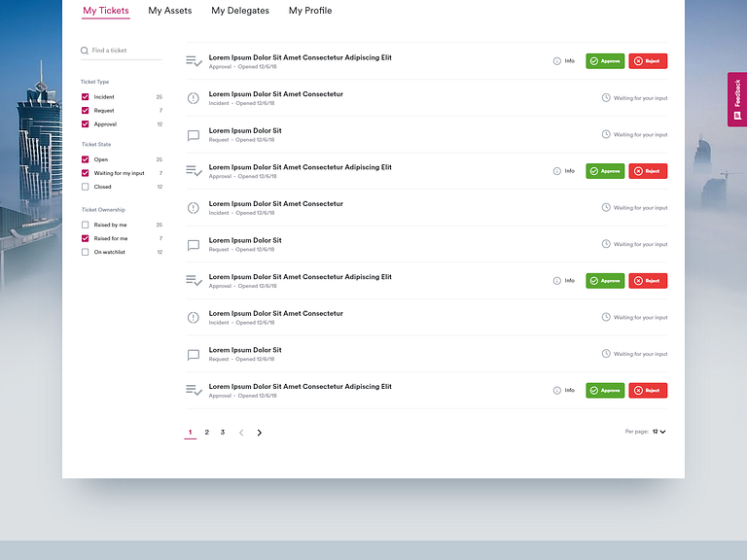Approve the last approval ticket
This screenshot has width=747, height=560.
(605, 391)
